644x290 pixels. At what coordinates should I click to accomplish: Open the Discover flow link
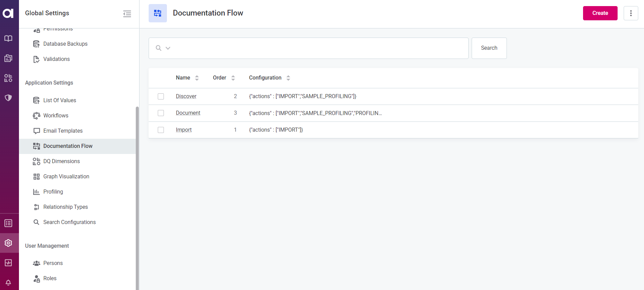click(186, 96)
